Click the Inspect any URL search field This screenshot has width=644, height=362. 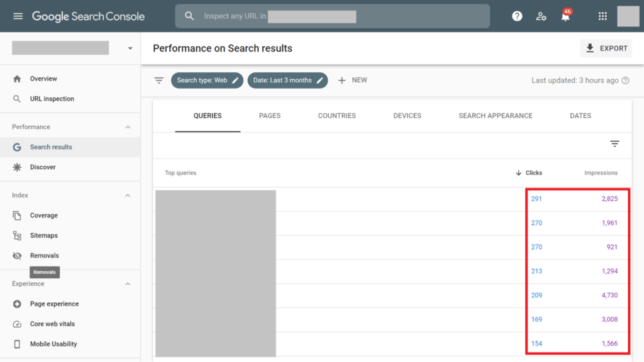point(332,16)
